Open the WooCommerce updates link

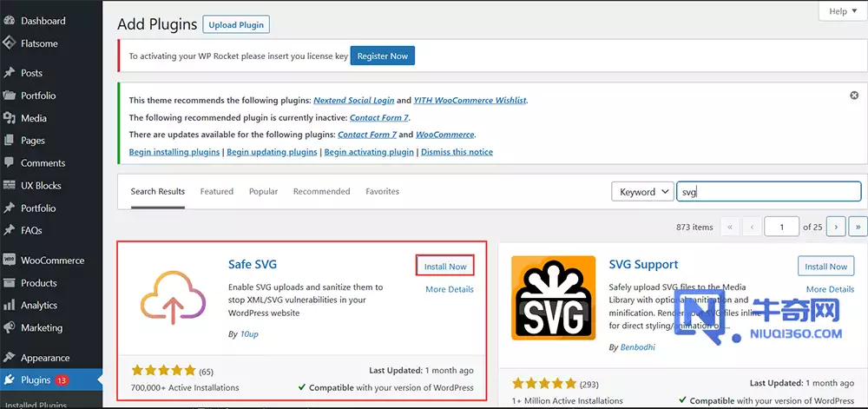[445, 135]
